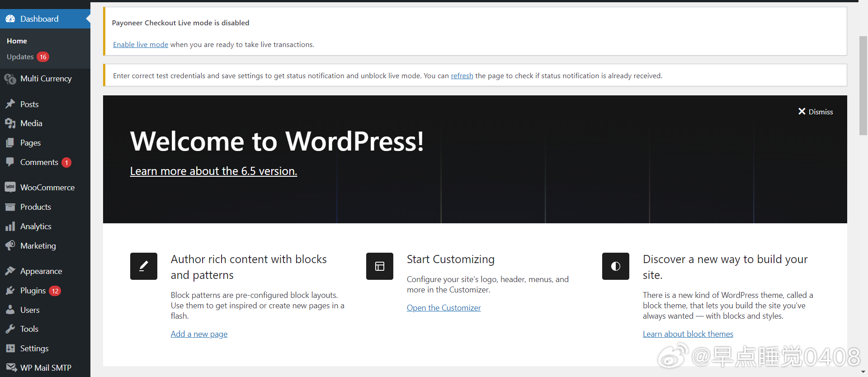The image size is (868, 377).
Task: Open the WP Mail SMTP menu
Action: [45, 368]
